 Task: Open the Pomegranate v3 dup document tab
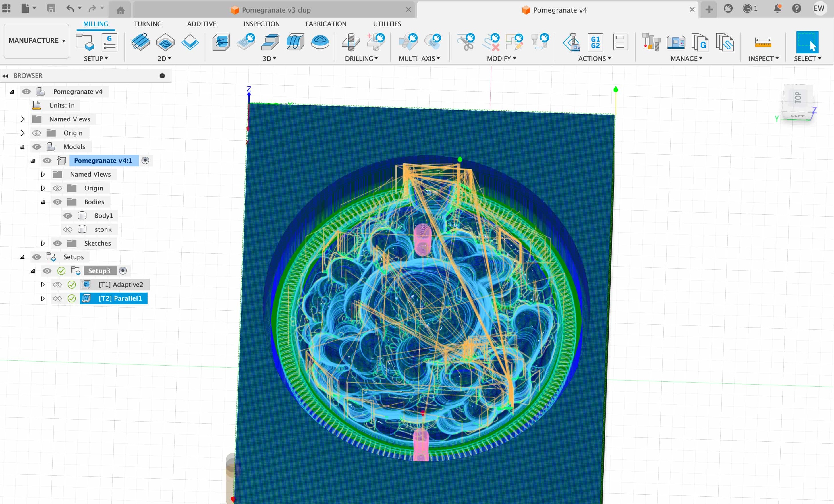point(275,10)
